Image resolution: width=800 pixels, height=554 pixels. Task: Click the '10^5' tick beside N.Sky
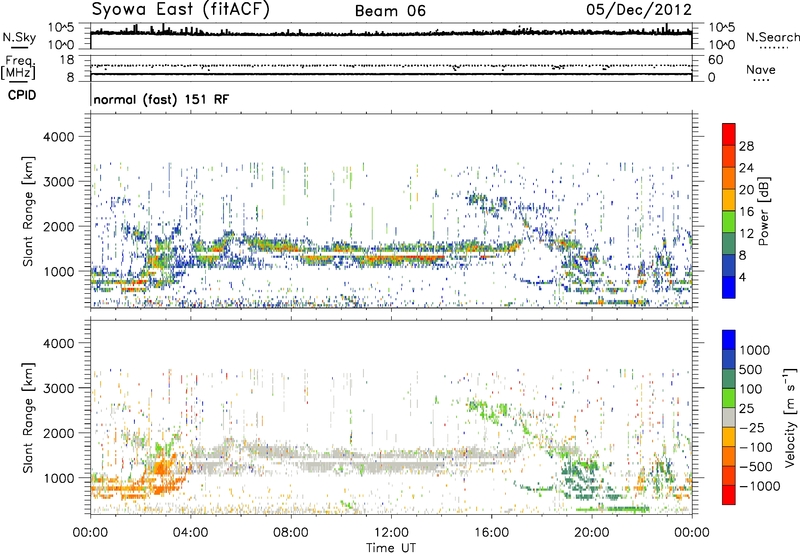point(61,28)
